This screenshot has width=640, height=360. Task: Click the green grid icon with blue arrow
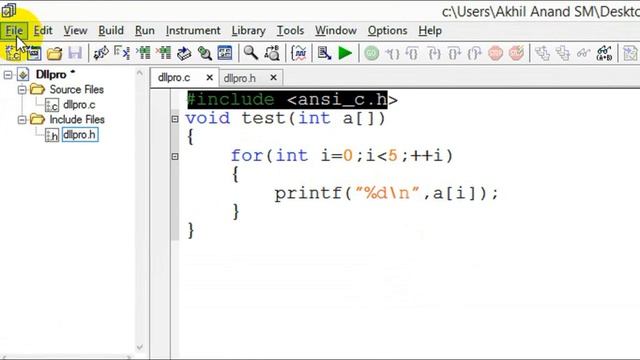[143, 53]
